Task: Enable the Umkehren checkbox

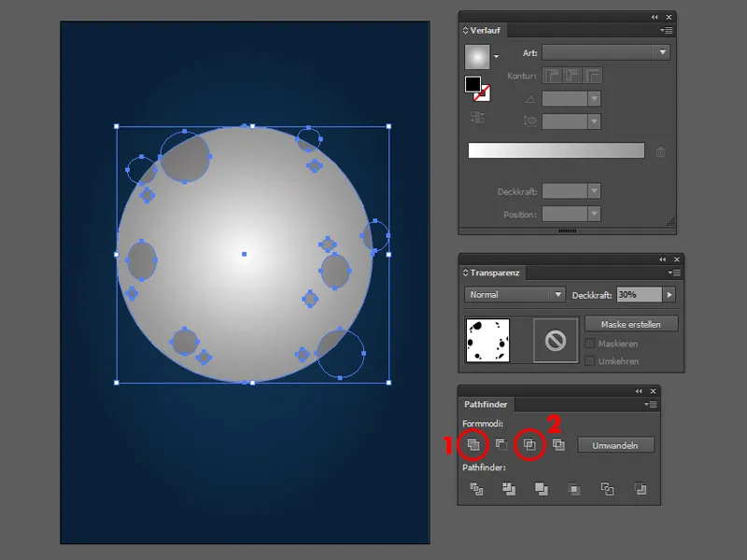Action: [x=590, y=361]
